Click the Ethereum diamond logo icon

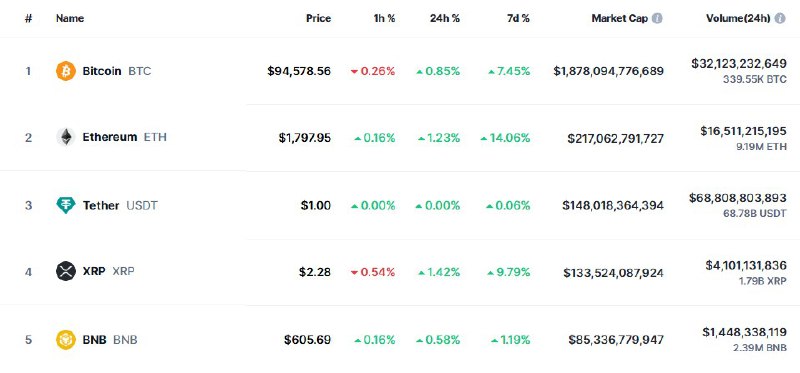click(x=66, y=137)
